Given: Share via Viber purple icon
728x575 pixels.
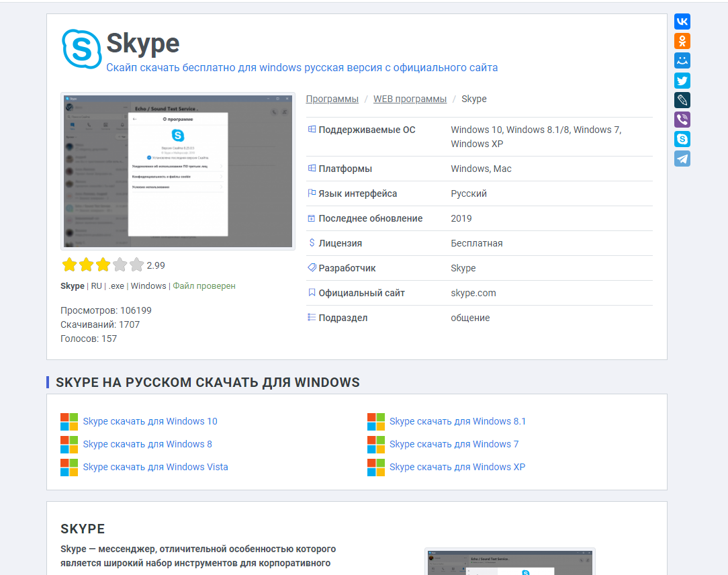Looking at the screenshot, I should tap(682, 120).
